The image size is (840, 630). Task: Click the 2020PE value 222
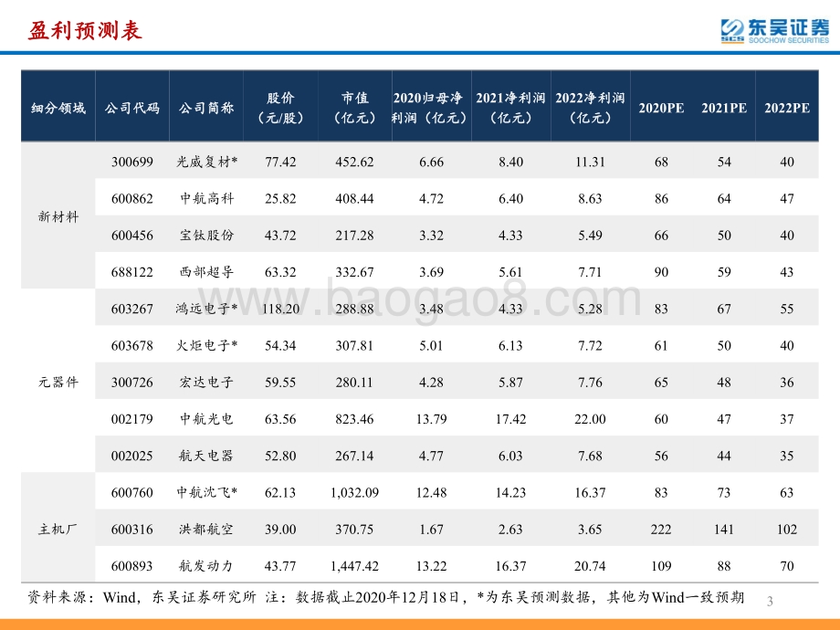tap(661, 530)
